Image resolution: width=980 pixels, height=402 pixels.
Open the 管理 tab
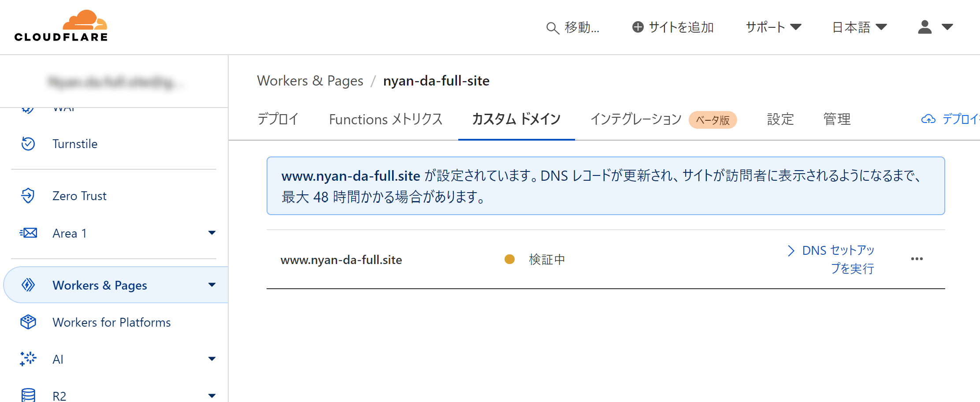(x=837, y=119)
